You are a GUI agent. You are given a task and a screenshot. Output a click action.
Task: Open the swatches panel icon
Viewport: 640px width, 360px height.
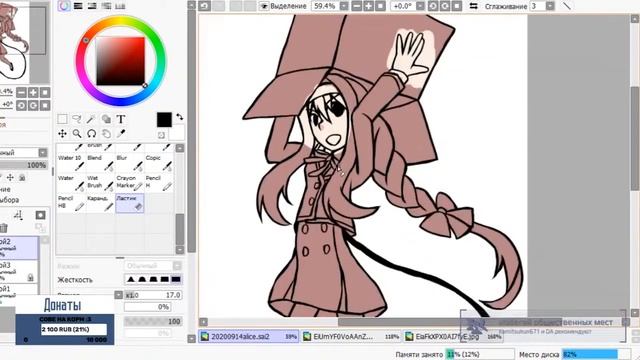(x=120, y=6)
